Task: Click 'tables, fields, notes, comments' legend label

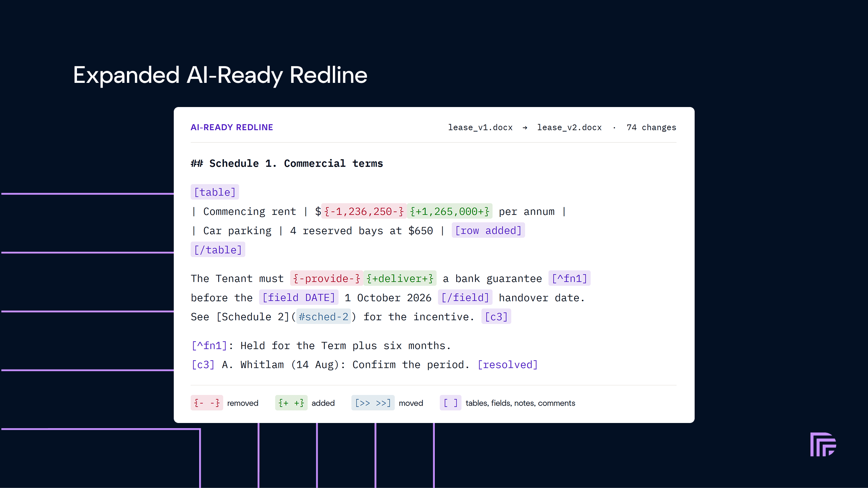Action: point(520,403)
